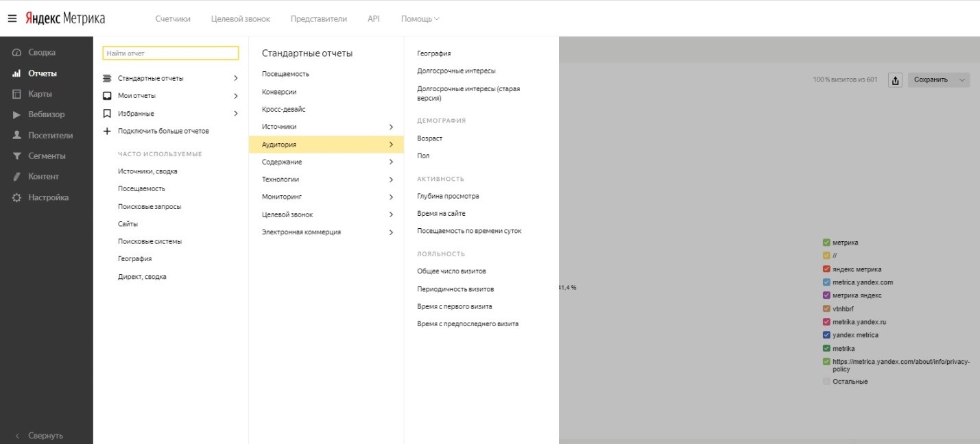Viewport: 980px width, 444px height.
Task: Toggle the metrika.yandex.ru legend checkbox
Action: coord(826,322)
